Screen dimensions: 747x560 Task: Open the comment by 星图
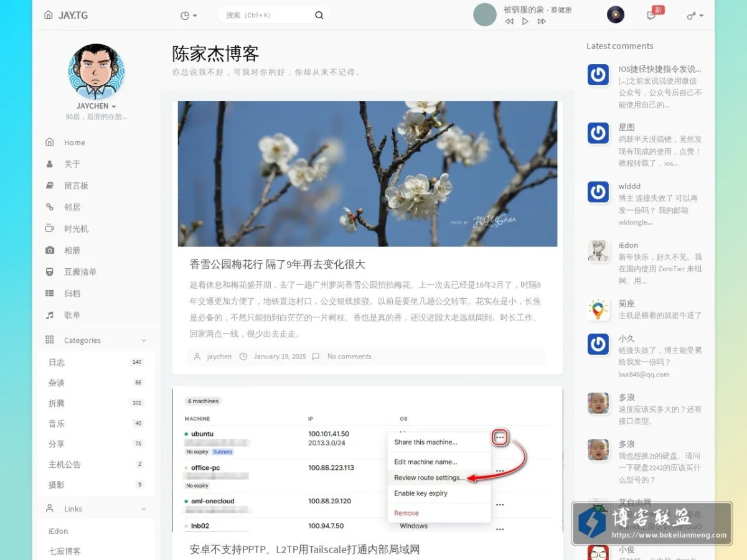point(627,127)
